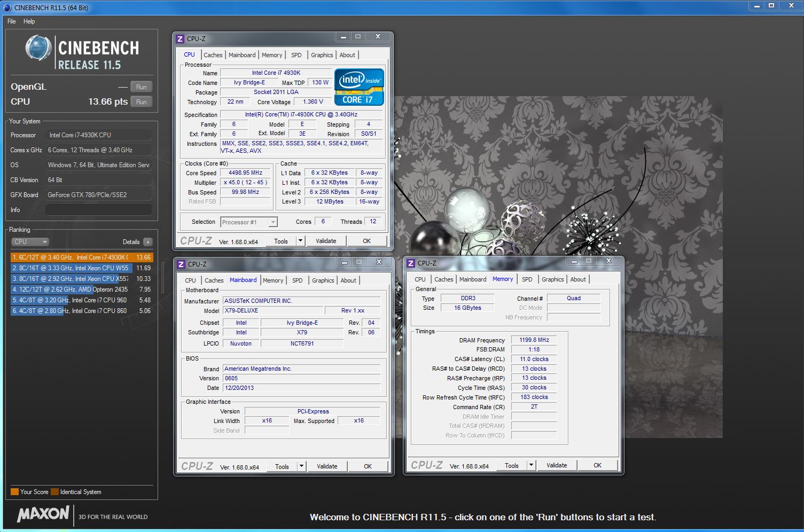Image resolution: width=804 pixels, height=532 pixels.
Task: Click the Processor field Intel Core i7-4930K CPU
Action: point(99,135)
